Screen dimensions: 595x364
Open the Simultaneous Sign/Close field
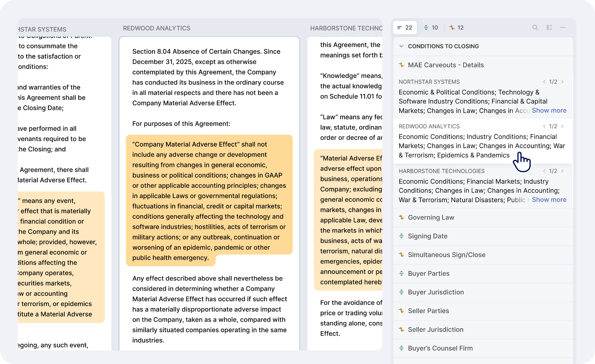pos(483,255)
